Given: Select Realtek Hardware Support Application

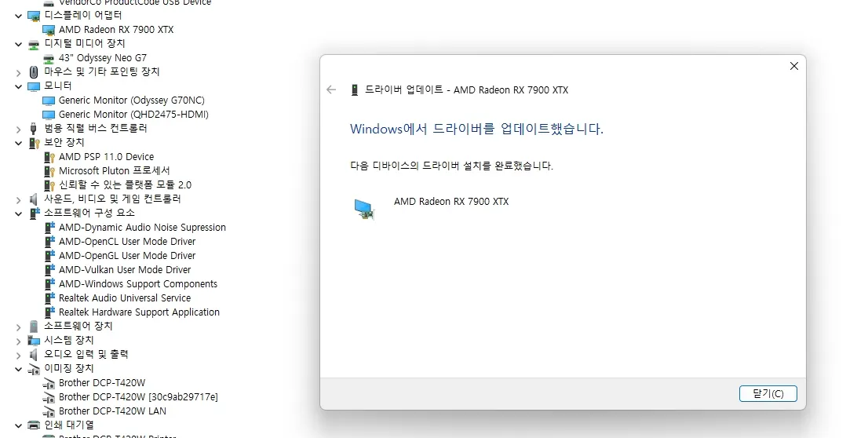Looking at the screenshot, I should (x=140, y=312).
